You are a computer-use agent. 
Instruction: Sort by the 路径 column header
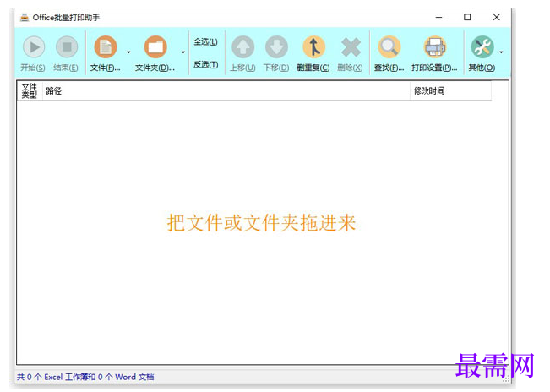click(x=226, y=91)
